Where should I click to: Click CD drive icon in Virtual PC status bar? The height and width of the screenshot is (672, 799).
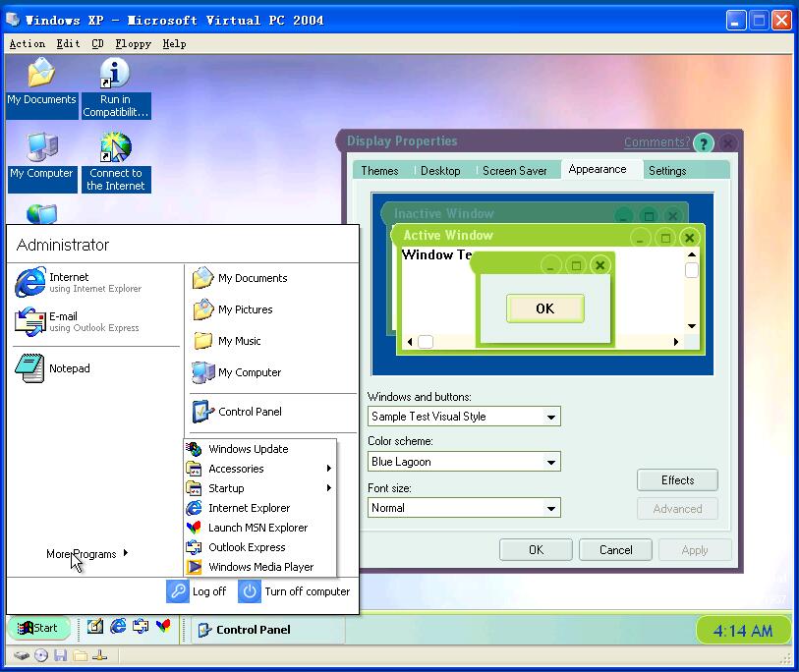point(40,655)
